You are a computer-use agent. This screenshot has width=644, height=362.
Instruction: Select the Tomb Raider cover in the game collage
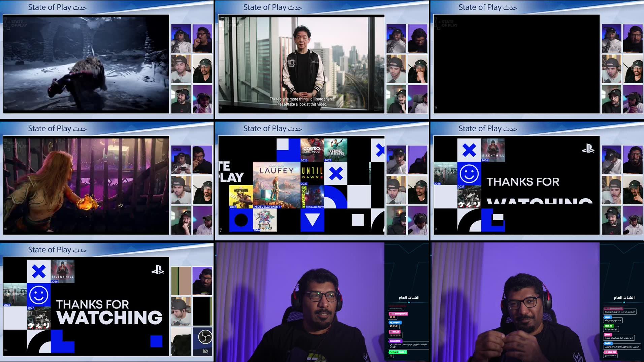[x=335, y=150]
